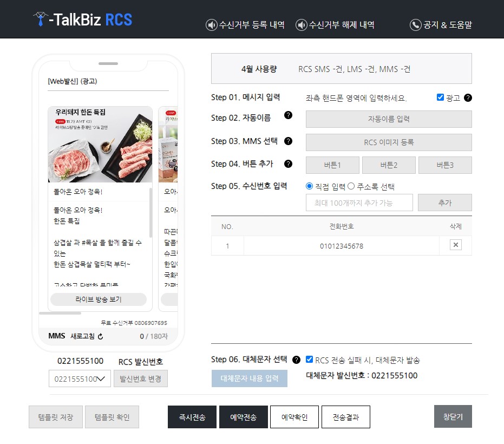This screenshot has width=504, height=444.
Task: Click the refresh icon next to 새로고침
Action: [100, 336]
